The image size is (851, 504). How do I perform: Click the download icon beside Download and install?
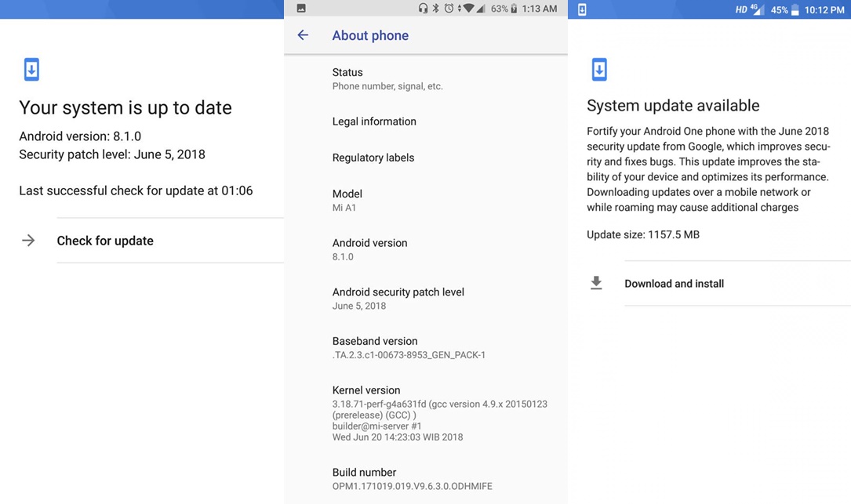(x=596, y=283)
